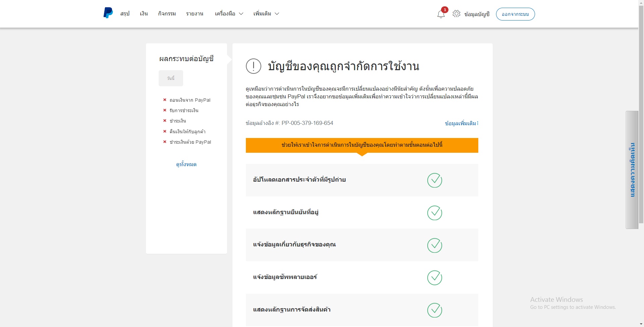Open the notifications bell icon
The height and width of the screenshot is (327, 644).
[x=441, y=14]
